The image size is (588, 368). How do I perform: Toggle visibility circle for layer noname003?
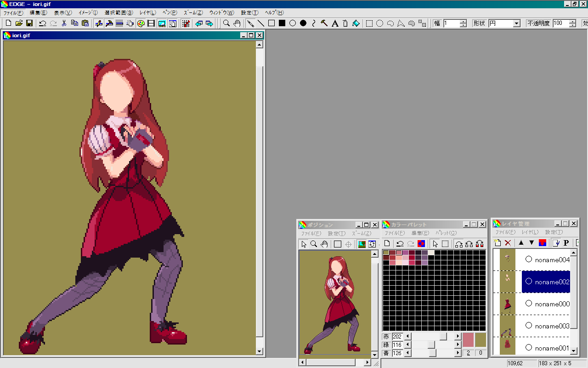tap(528, 326)
